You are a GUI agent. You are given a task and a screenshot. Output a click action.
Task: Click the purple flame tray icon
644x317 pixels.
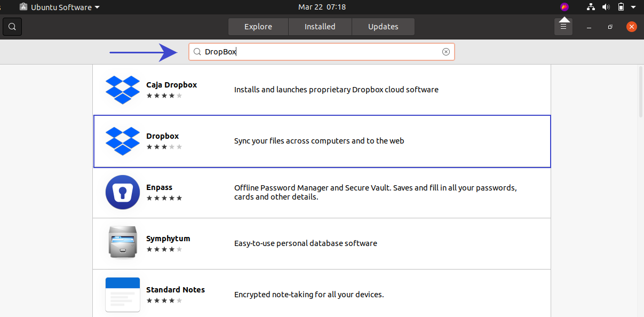coord(565,7)
